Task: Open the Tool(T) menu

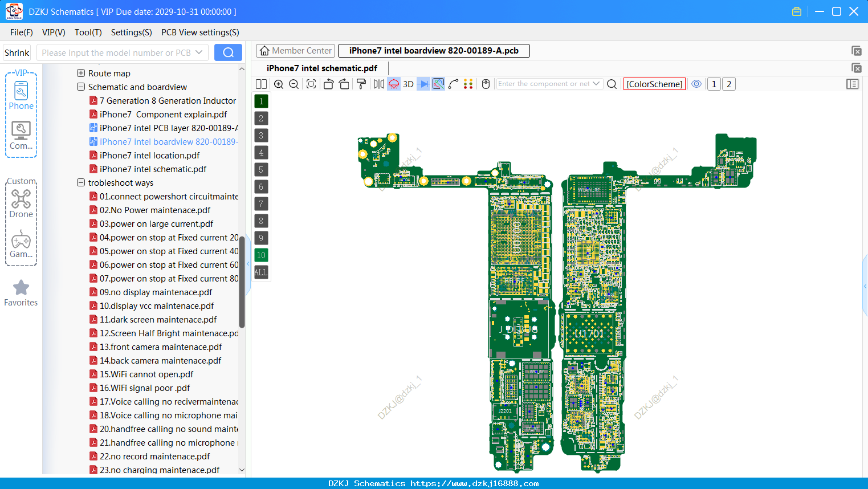Action: coord(88,32)
